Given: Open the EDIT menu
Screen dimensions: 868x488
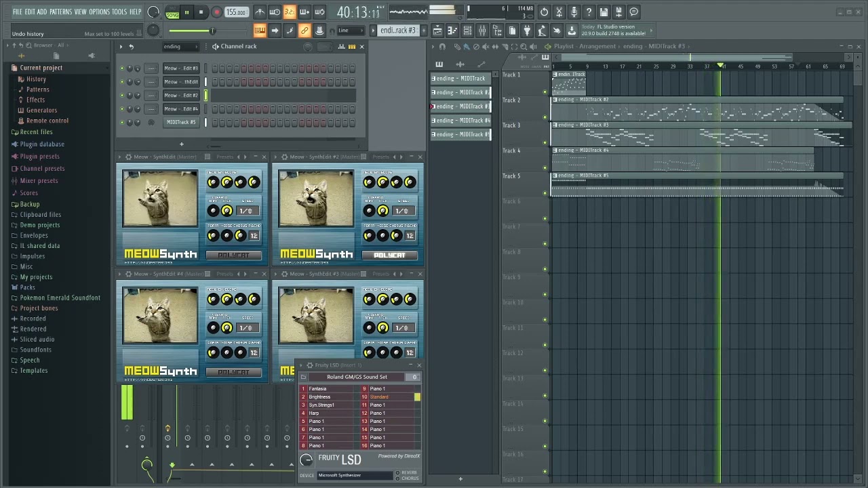Looking at the screenshot, I should pos(30,12).
